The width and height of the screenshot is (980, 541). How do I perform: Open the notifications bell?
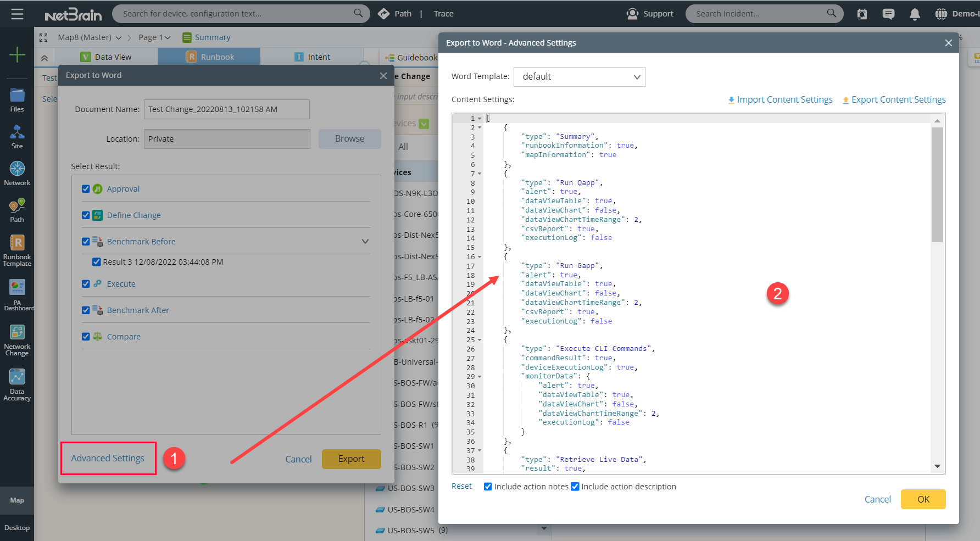(x=915, y=14)
